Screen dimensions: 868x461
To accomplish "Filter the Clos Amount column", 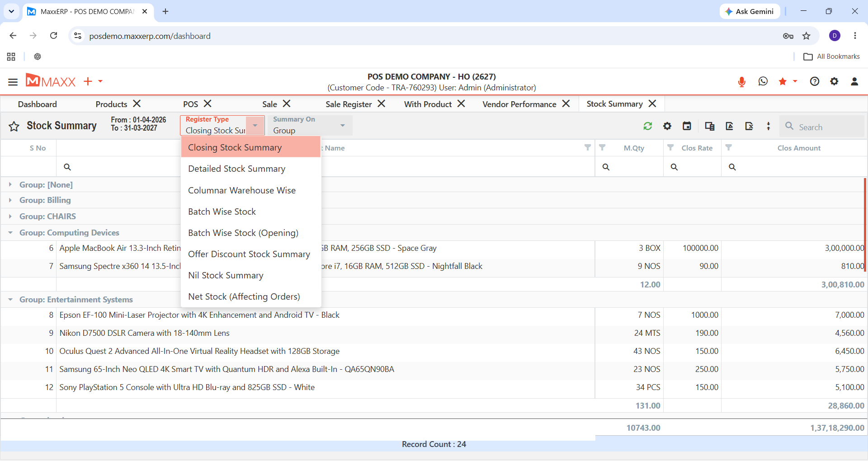I will tap(728, 147).
